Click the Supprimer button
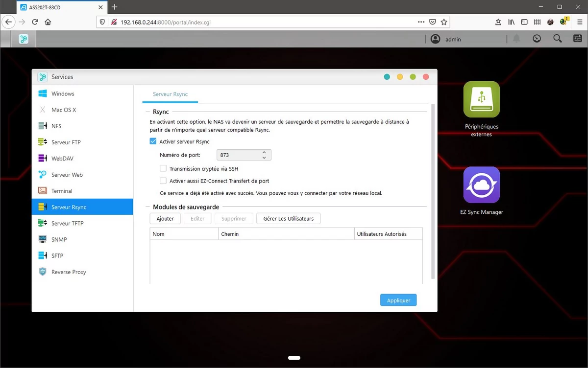The width and height of the screenshot is (588, 368). (234, 218)
